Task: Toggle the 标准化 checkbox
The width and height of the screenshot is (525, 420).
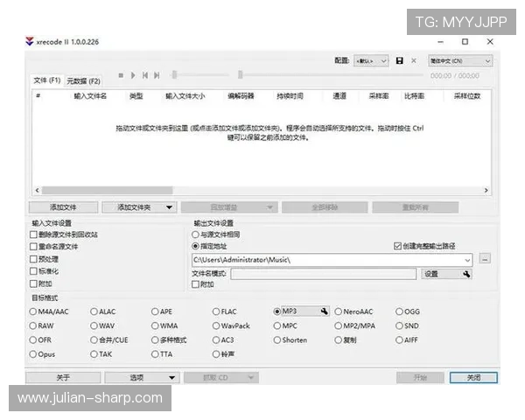Action: pos(33,271)
